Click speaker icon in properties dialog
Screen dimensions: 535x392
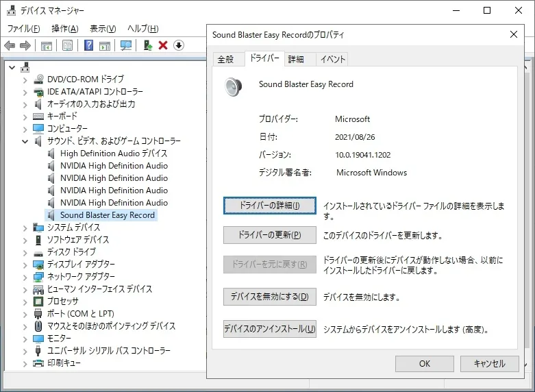pyautogui.click(x=234, y=86)
